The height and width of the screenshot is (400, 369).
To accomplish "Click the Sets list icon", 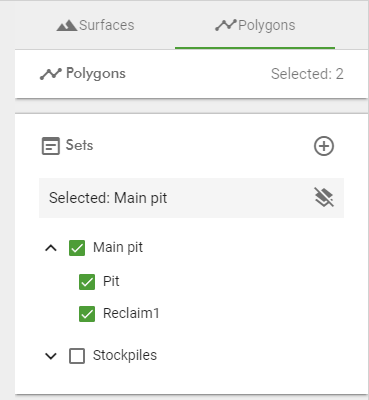I will click(x=51, y=146).
